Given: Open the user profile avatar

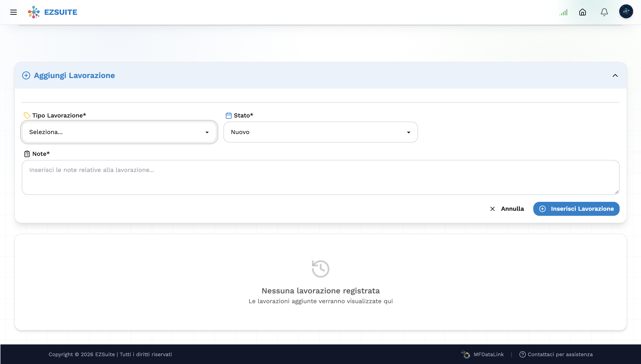Looking at the screenshot, I should tap(626, 12).
